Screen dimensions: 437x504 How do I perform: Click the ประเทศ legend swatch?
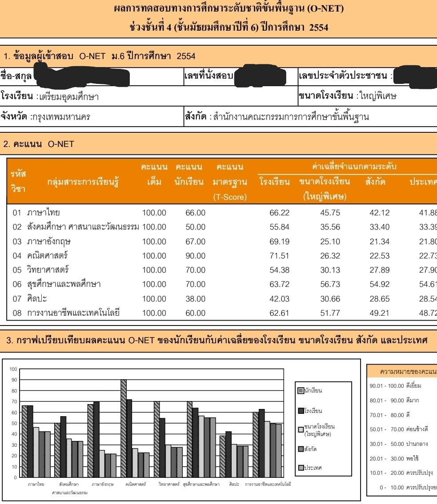pos(301,468)
